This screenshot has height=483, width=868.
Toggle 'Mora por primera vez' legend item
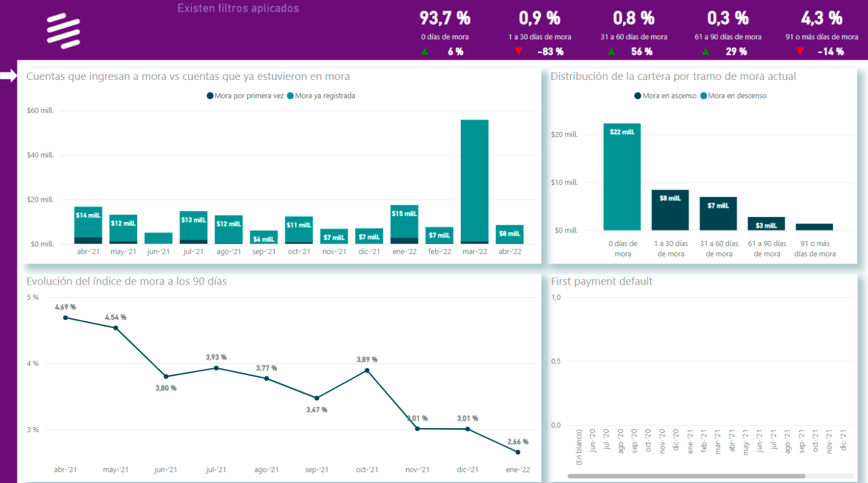[x=245, y=96]
